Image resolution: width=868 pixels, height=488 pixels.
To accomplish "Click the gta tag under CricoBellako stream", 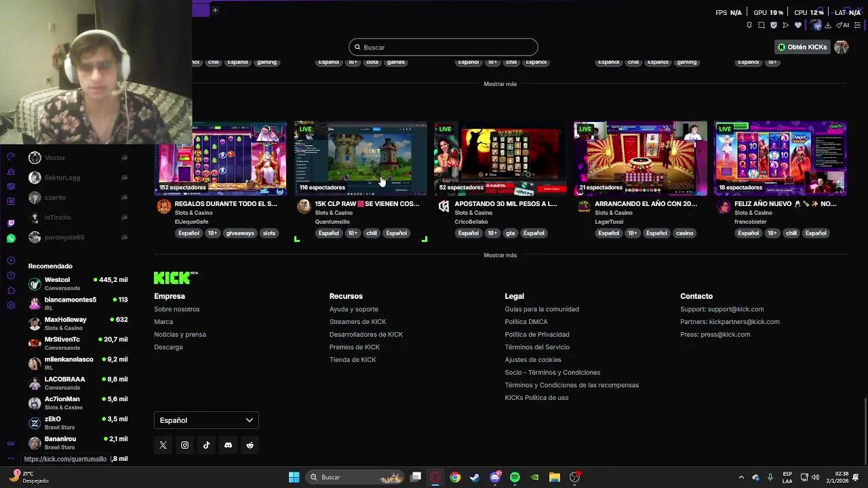I will 510,233.
